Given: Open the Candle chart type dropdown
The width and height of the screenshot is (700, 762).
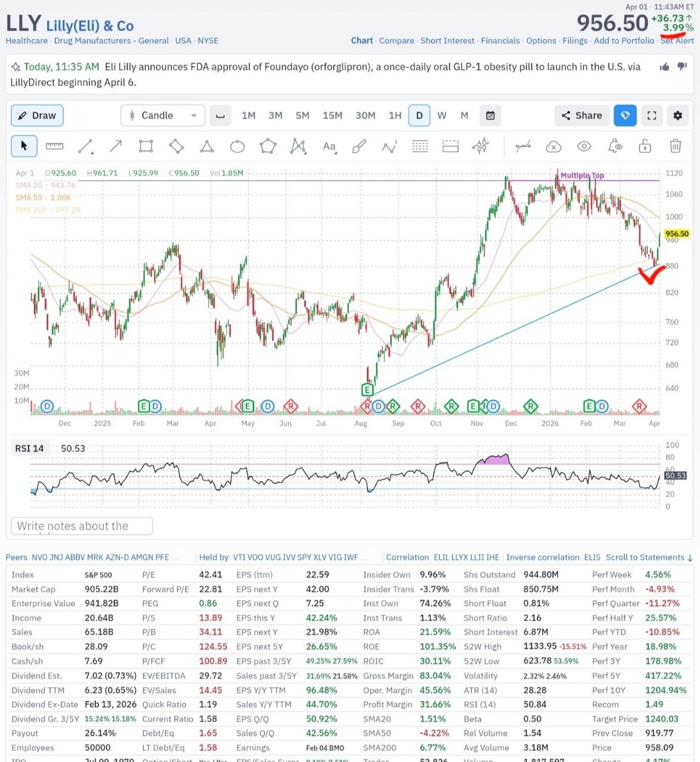Looking at the screenshot, I should pyautogui.click(x=163, y=116).
